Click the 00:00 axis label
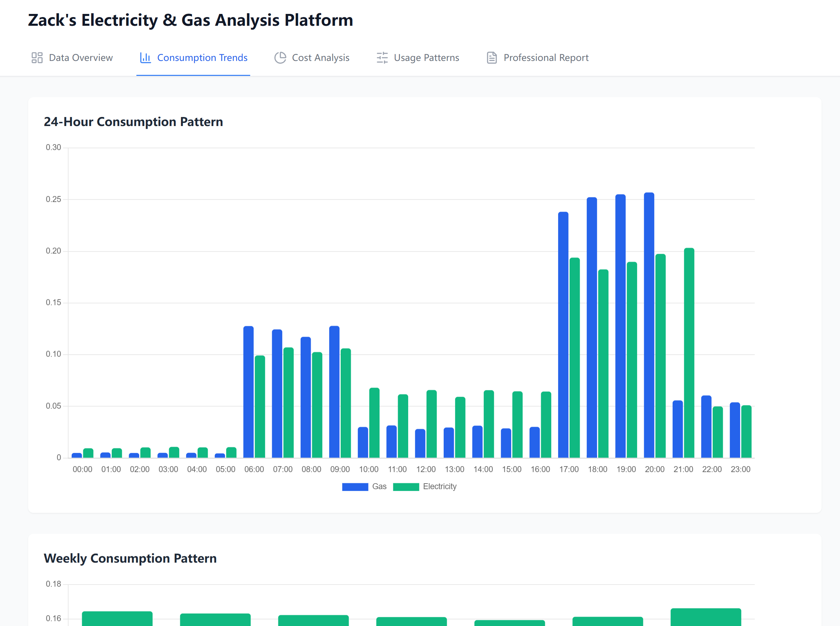The height and width of the screenshot is (626, 840). (82, 469)
